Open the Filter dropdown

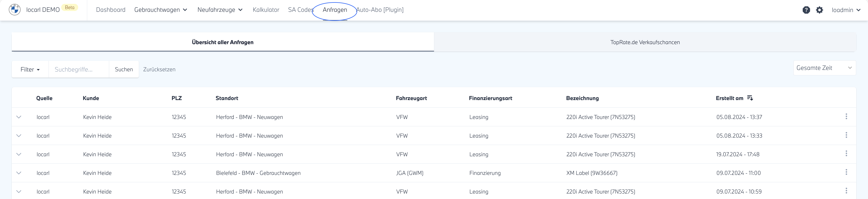(x=30, y=69)
